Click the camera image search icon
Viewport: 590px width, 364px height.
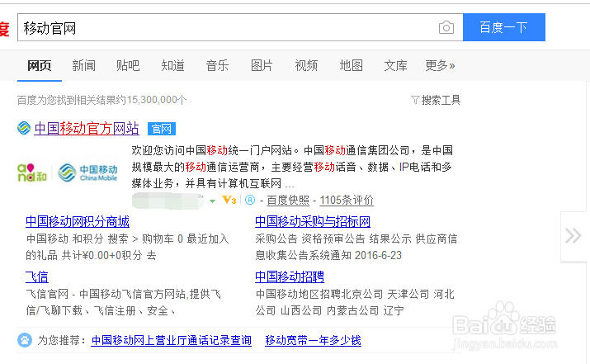tap(446, 27)
